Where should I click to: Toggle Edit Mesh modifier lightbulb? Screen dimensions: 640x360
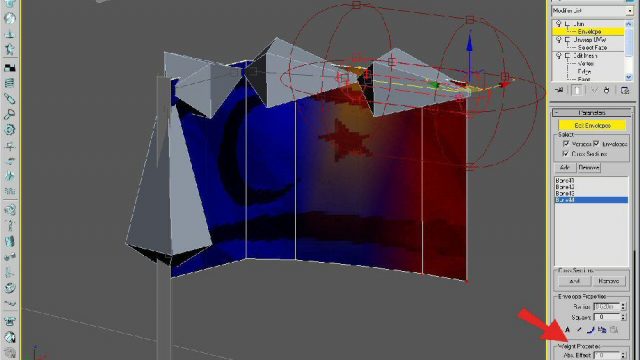click(x=558, y=56)
